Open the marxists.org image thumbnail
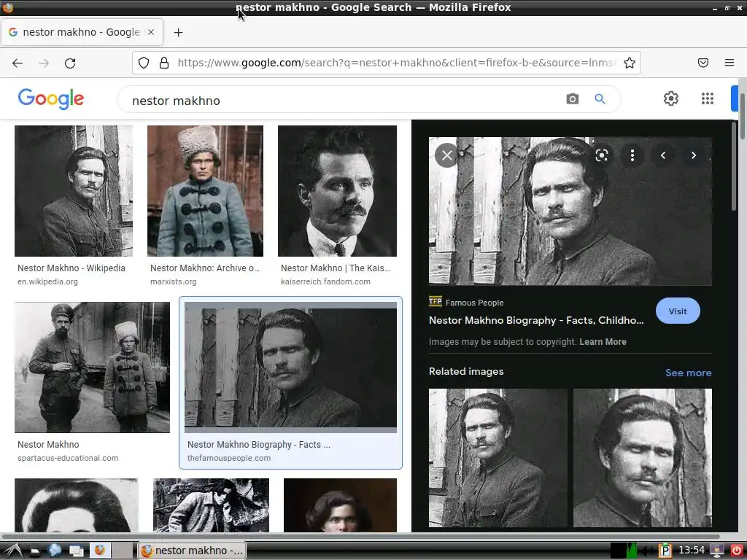 coord(205,191)
